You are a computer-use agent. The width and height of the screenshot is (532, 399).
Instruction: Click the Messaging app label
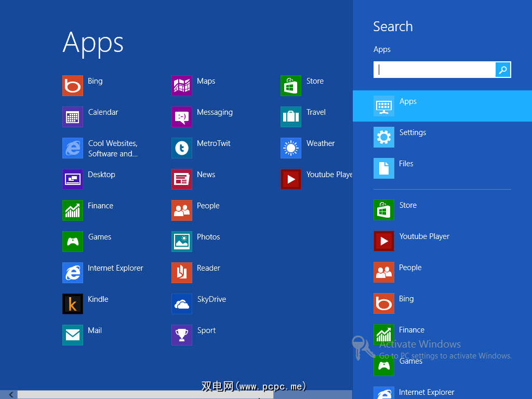coord(215,113)
